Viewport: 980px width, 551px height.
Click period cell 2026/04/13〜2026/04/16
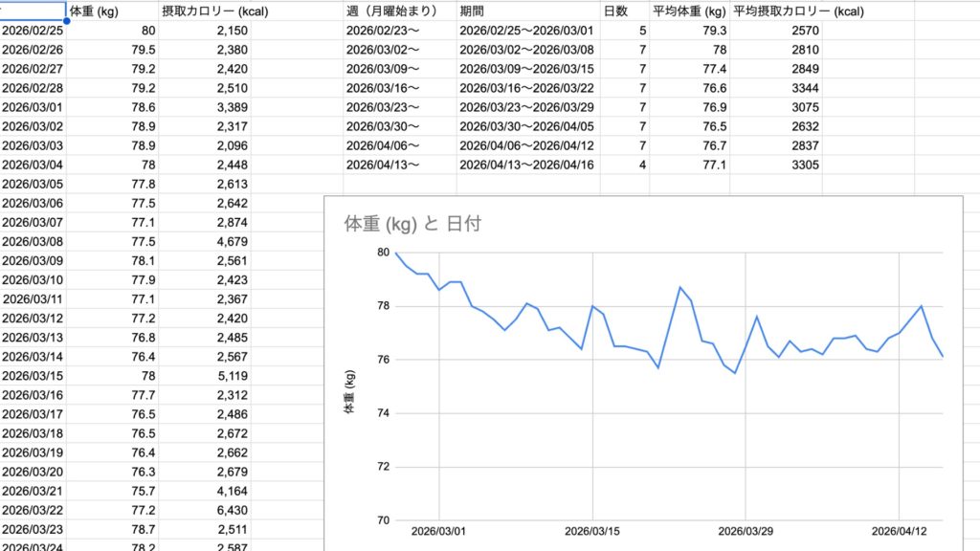tap(528, 165)
